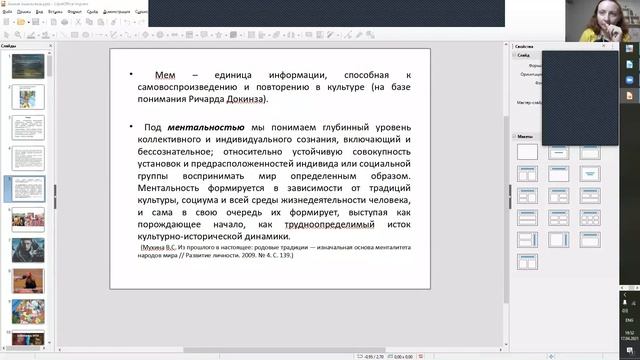
Task: Select slide 9 thumbnail in slide panel
Action: (x=28, y=311)
